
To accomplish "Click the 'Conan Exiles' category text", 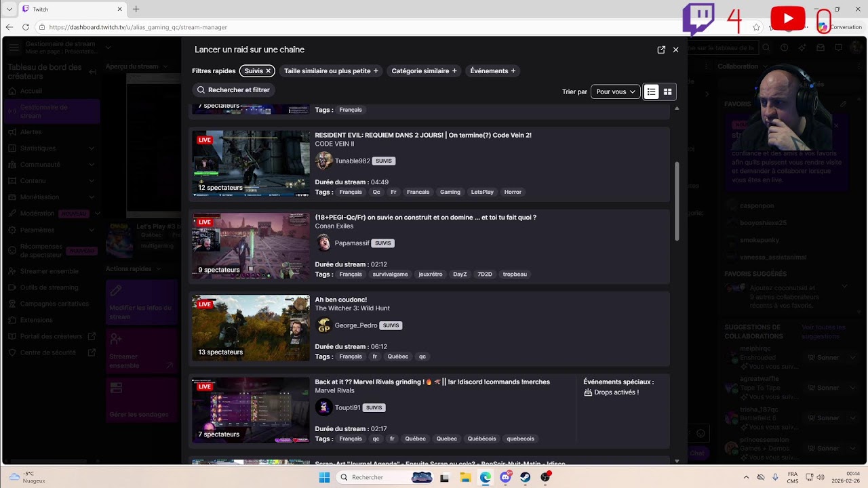I will 334,226.
